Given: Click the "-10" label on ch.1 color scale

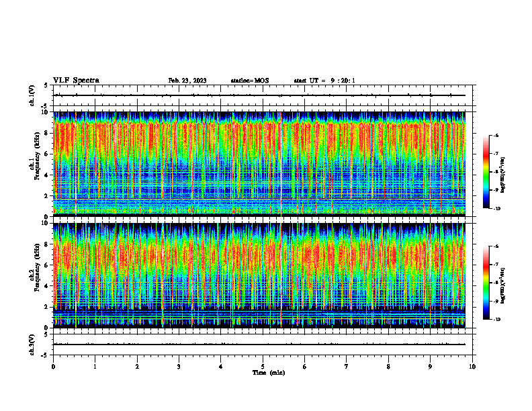Looking at the screenshot, I should [496, 209].
